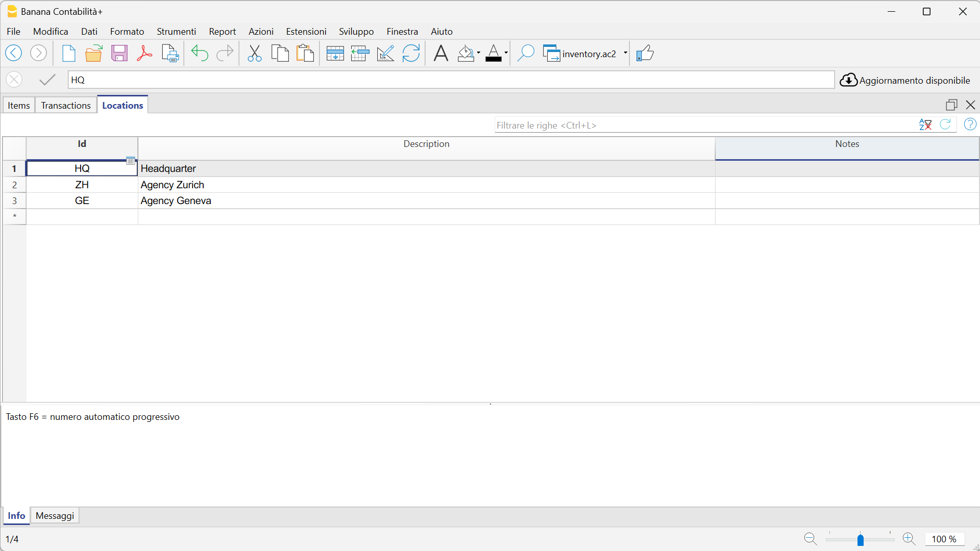Click the blue Recalculate refresh icon
980x551 pixels.
(x=411, y=53)
